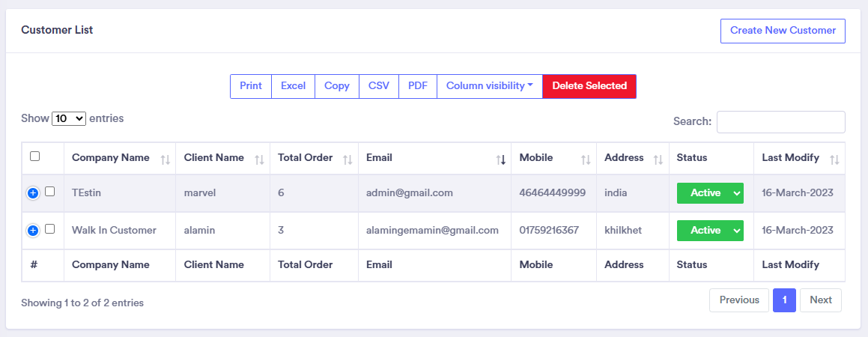This screenshot has height=337, width=868.
Task: Open the entries-per-page dropdown
Action: pyautogui.click(x=69, y=118)
